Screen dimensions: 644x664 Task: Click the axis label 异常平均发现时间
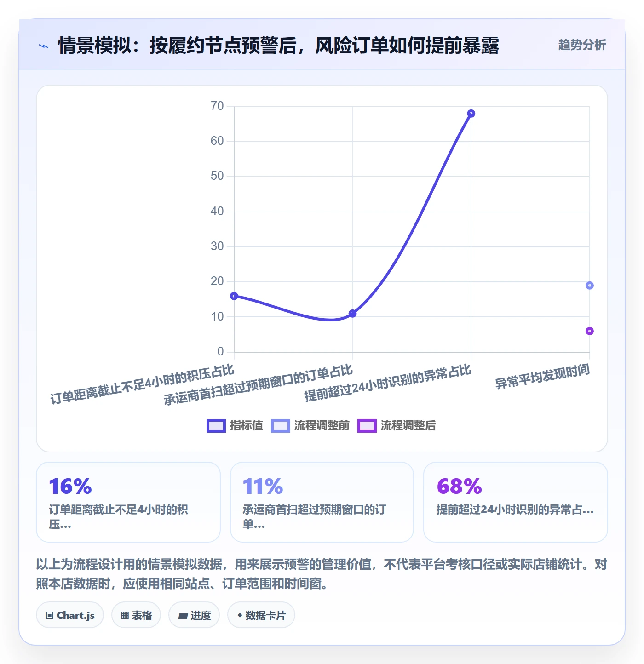click(x=542, y=376)
